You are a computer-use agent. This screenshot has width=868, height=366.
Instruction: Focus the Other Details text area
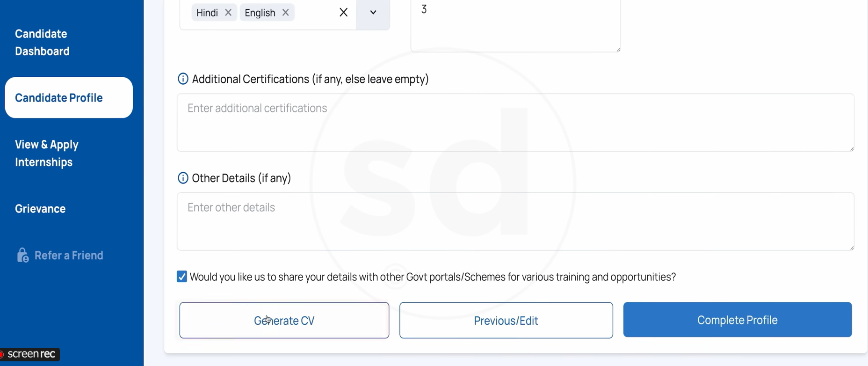pyautogui.click(x=515, y=222)
